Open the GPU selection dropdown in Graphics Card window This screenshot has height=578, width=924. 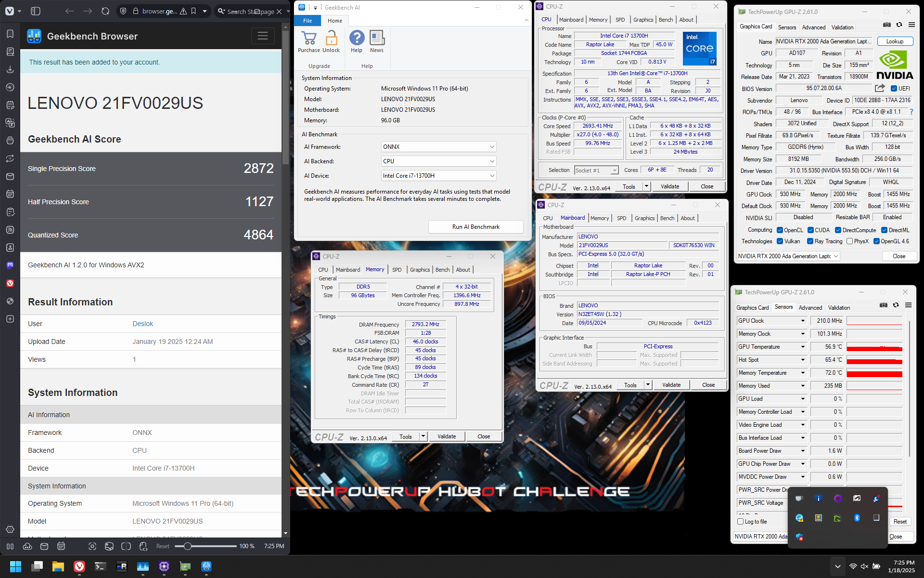pos(788,256)
